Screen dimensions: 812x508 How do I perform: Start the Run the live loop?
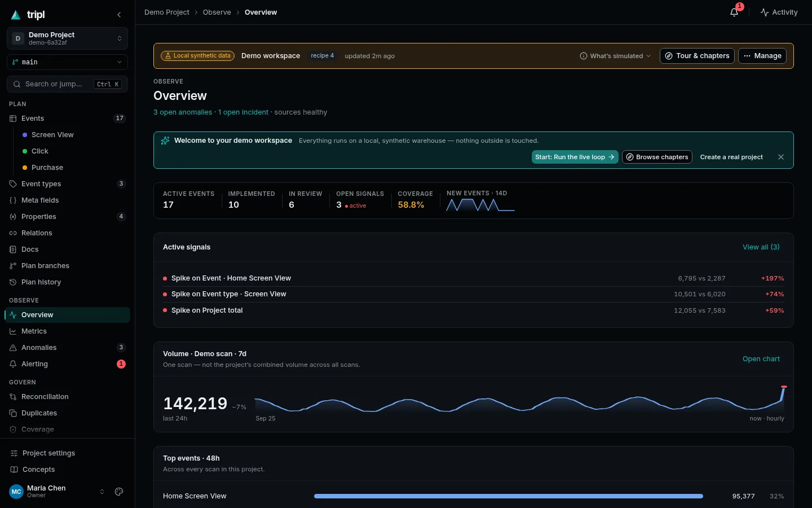tap(575, 157)
